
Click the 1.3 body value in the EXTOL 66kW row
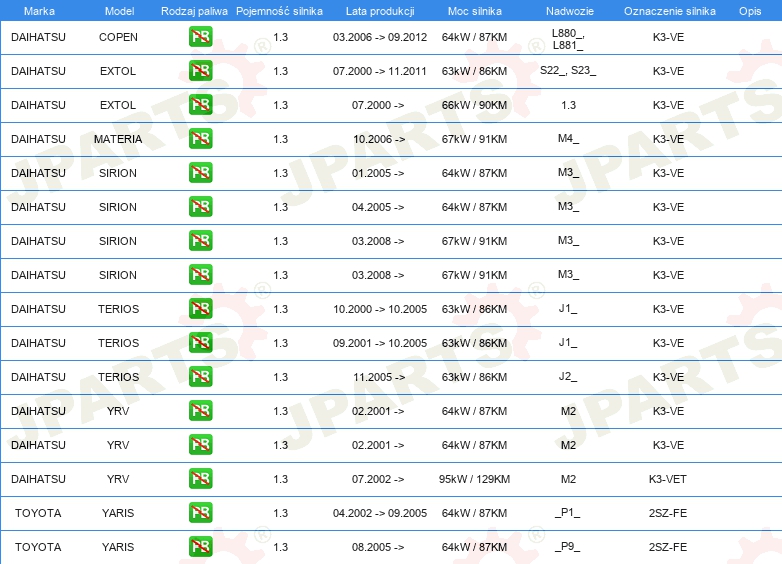569,105
